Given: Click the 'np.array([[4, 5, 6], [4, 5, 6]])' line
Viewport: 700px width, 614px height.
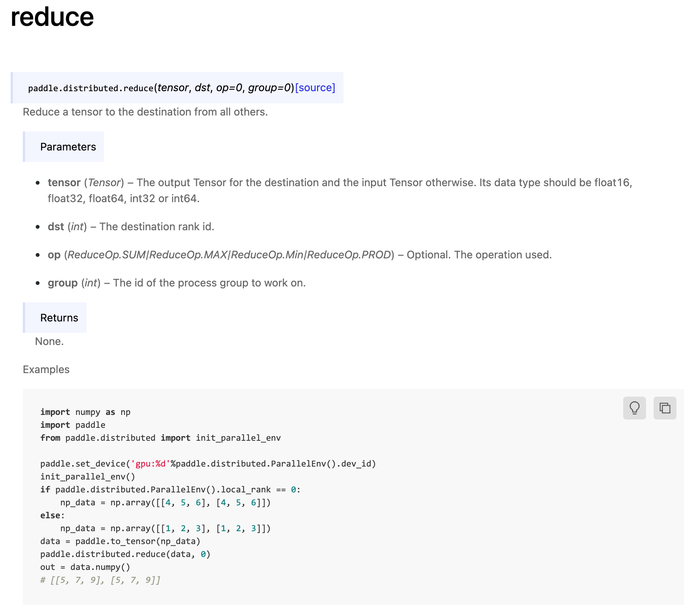Looking at the screenshot, I should pos(166,503).
